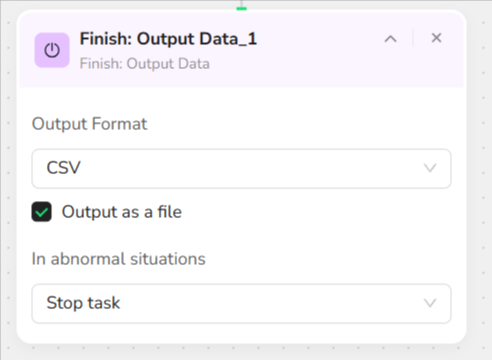
Task: Close the Finish: Output Data_1 node panel
Action: (x=436, y=38)
